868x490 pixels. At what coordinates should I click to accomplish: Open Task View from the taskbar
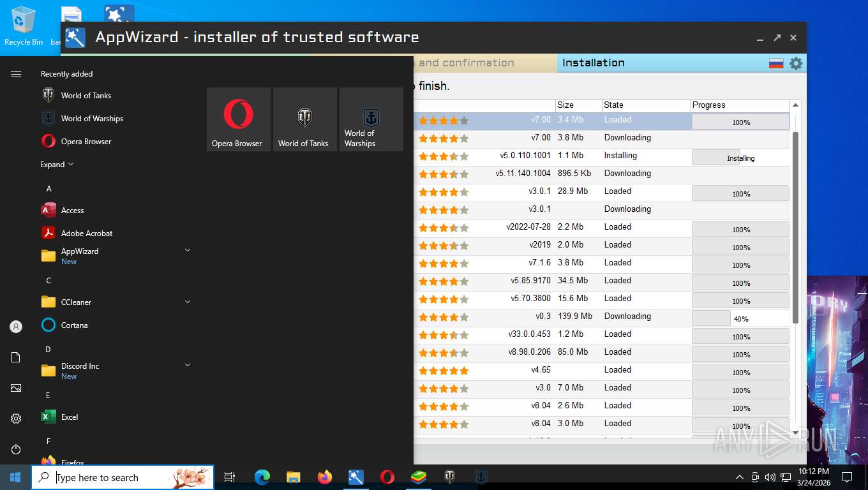[x=230, y=477]
